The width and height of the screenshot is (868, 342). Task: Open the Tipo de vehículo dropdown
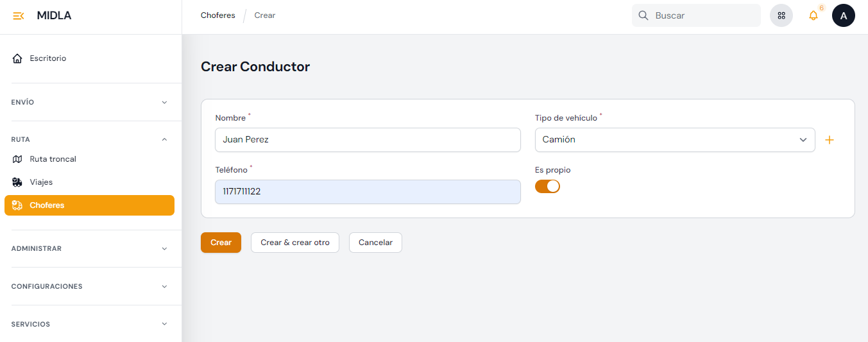[x=674, y=140]
